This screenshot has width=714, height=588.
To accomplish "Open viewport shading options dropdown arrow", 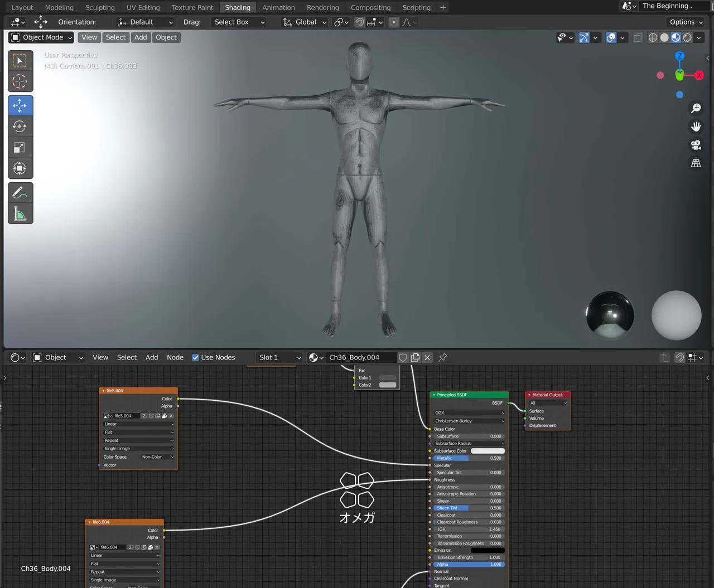I will pyautogui.click(x=699, y=37).
